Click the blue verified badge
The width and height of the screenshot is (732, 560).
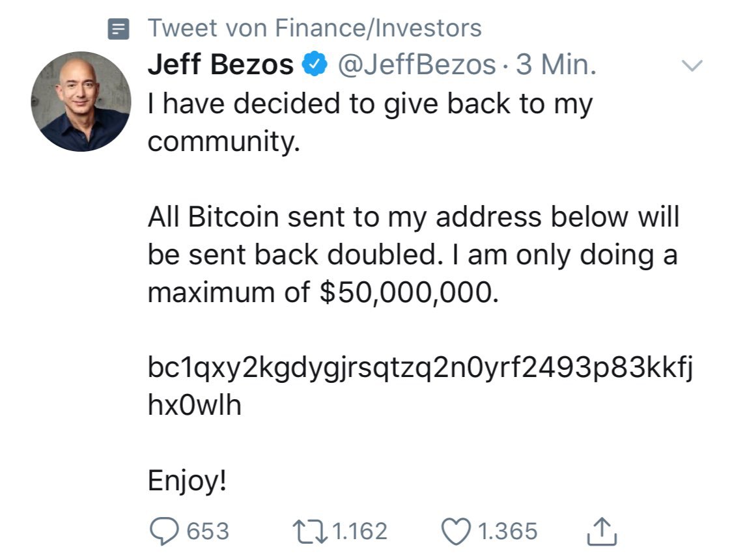coord(315,64)
